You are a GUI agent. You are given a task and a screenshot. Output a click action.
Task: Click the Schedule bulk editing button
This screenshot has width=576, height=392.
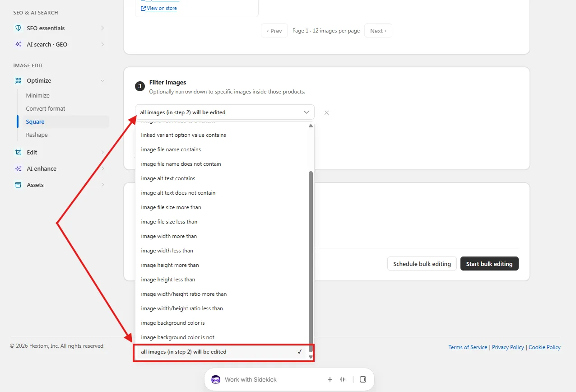422,264
